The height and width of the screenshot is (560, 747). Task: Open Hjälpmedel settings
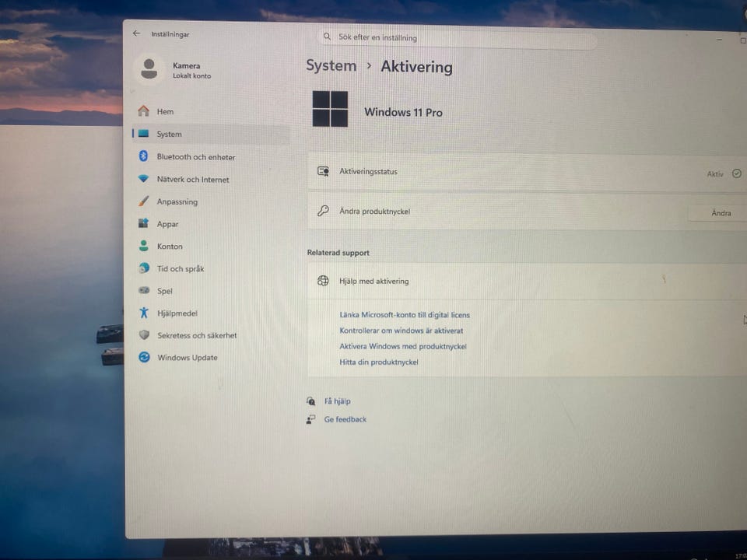coord(211,313)
